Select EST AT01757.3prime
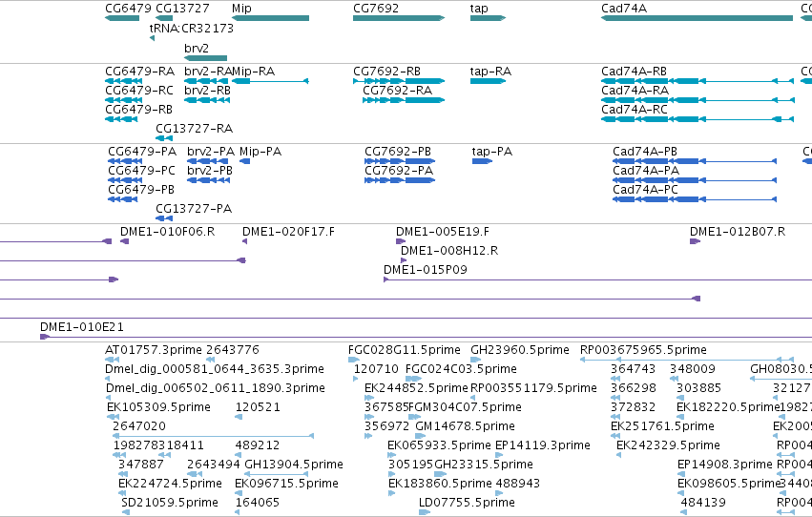812x517 pixels. click(113, 360)
